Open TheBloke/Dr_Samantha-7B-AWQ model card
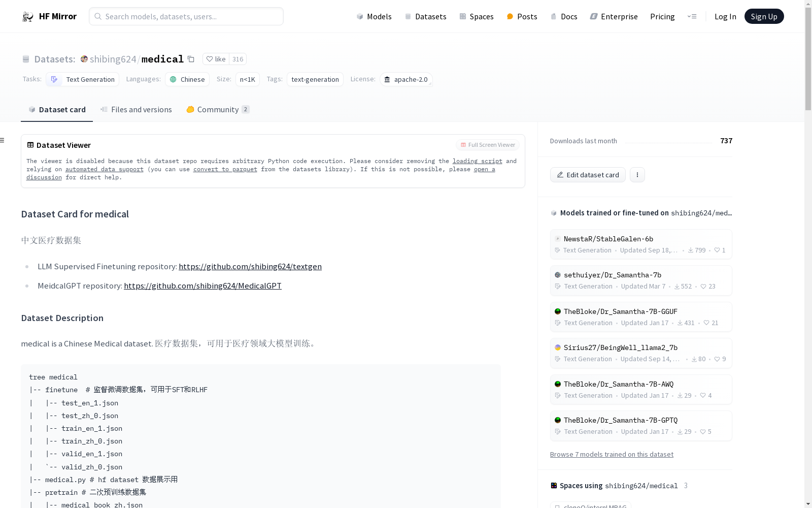Screen dimensions: 812x508 tap(641, 390)
